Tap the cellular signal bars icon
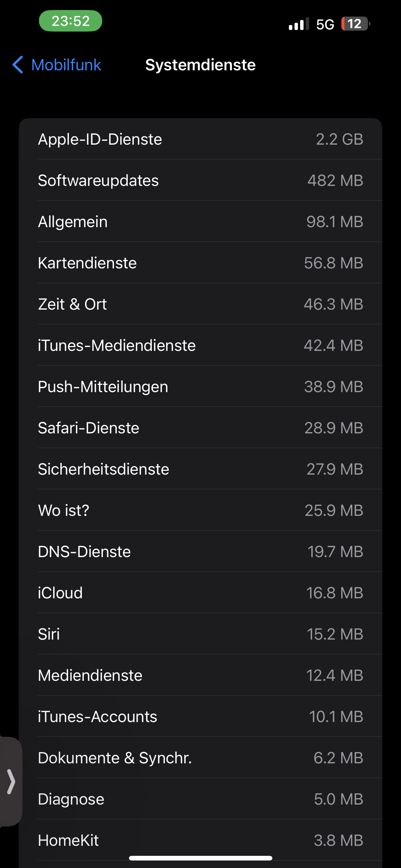 click(298, 24)
